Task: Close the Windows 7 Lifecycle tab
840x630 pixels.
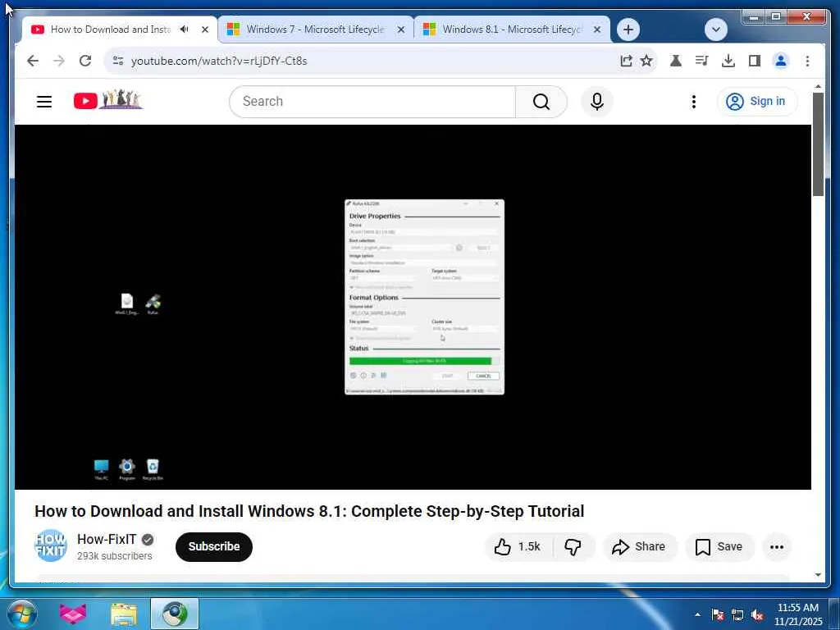Action: pyautogui.click(x=400, y=30)
